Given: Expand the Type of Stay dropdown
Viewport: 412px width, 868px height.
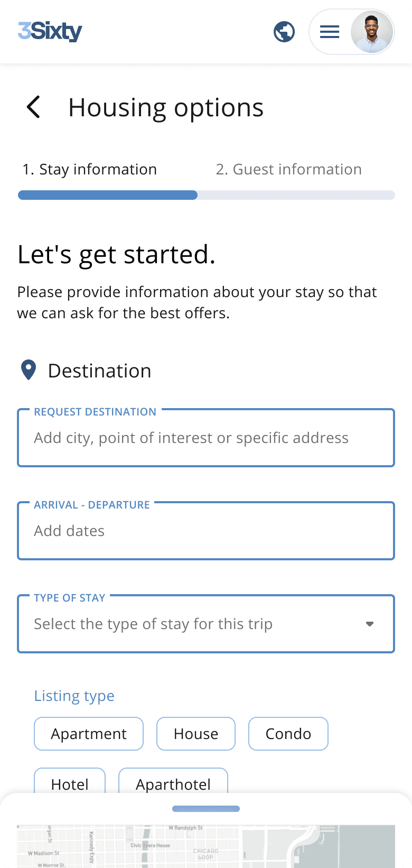Looking at the screenshot, I should [x=195, y=624].
